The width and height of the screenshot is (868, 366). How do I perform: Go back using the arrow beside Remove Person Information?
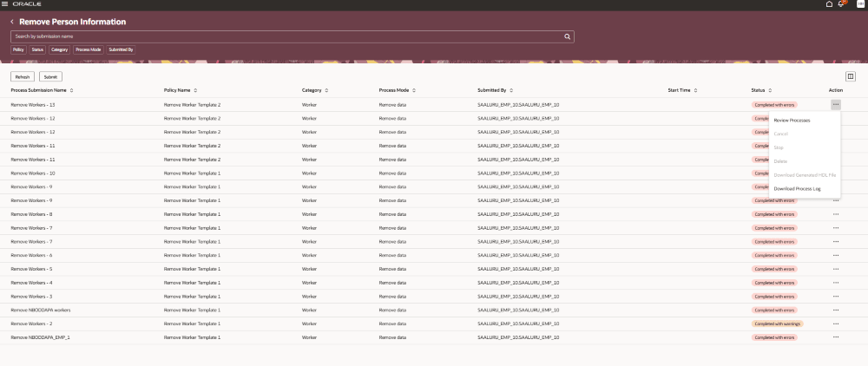coord(12,22)
